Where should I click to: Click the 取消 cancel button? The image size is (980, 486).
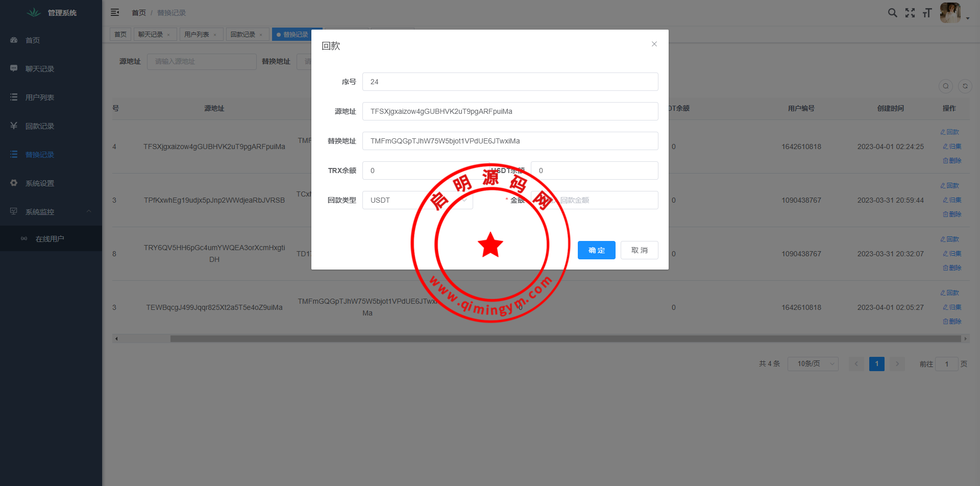pos(639,250)
